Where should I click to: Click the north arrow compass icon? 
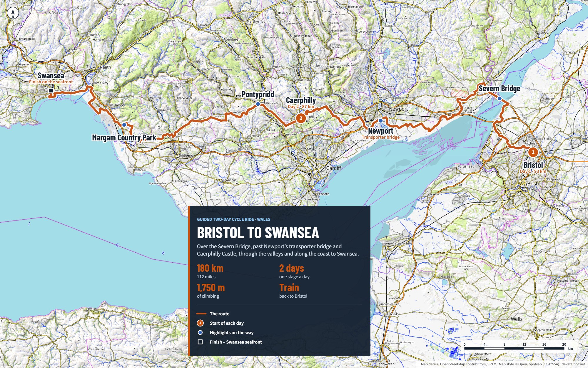click(13, 13)
